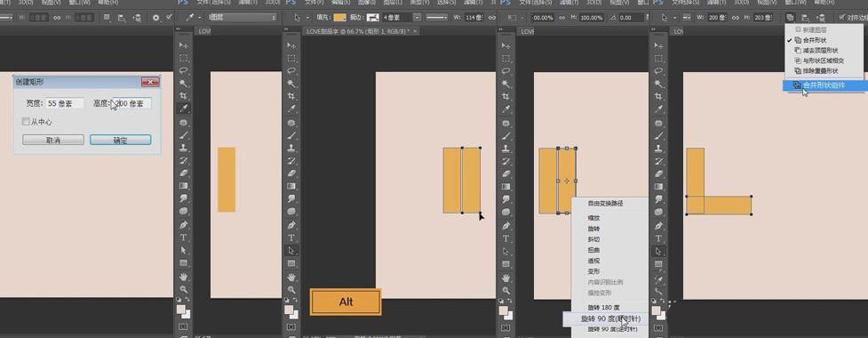Pick History Brush in toolbar beside L-shape canvas
868x338 pixels.
tap(658, 161)
